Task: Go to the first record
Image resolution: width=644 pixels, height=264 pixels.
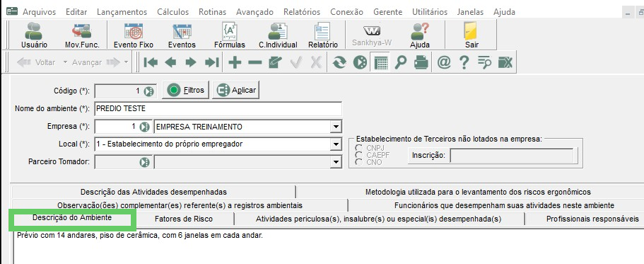Action: click(x=151, y=62)
